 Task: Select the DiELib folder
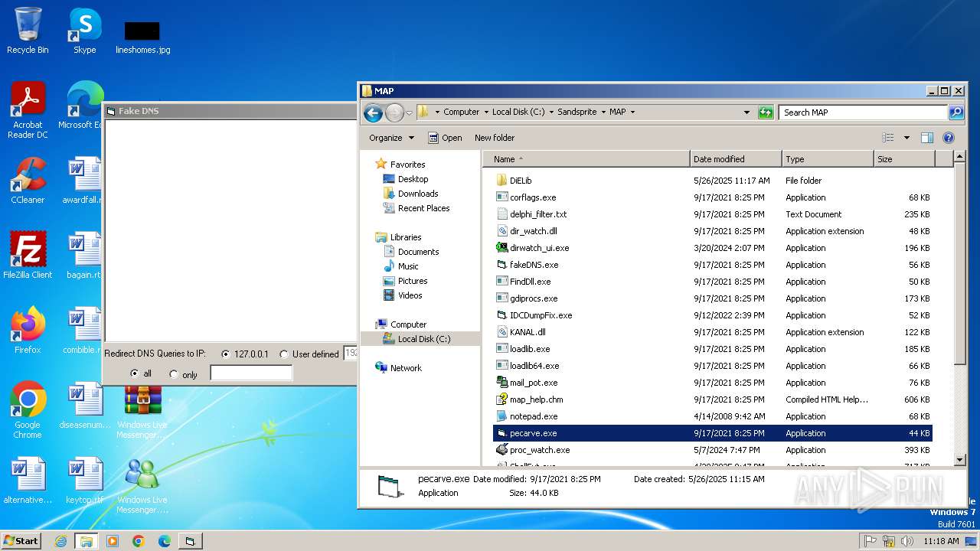[x=521, y=181]
